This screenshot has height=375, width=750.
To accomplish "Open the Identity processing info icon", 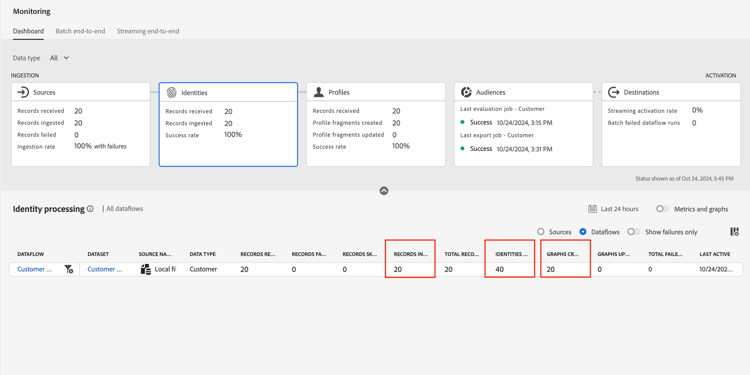I will 90,209.
